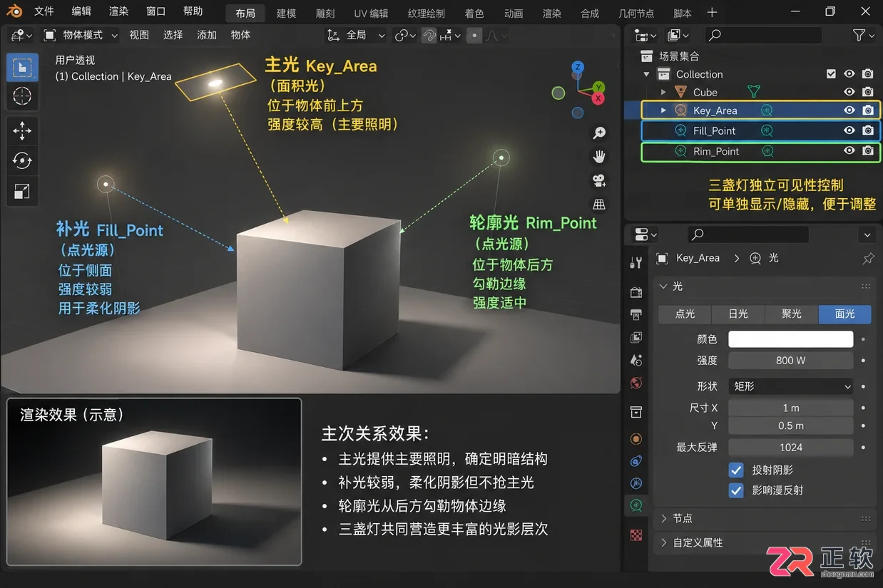Screen dimensions: 883x588
Task: Open the 物体模式 mode dropdown
Action: coord(79,35)
